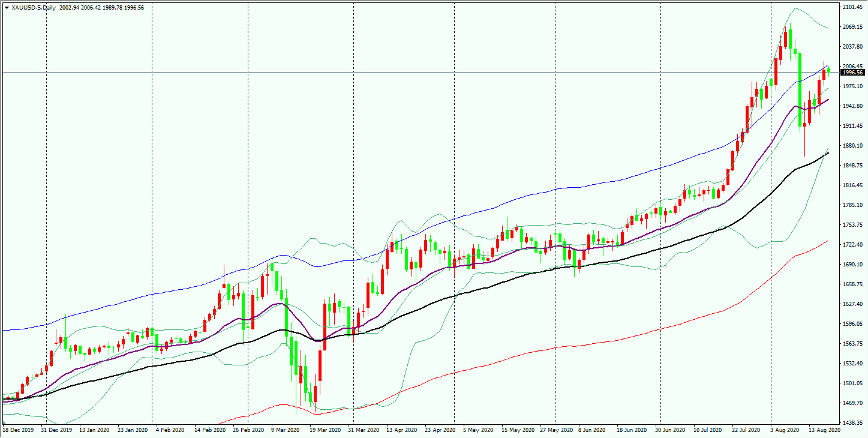Click the 1563.75 price axis label
The image size is (868, 438).
tap(853, 344)
